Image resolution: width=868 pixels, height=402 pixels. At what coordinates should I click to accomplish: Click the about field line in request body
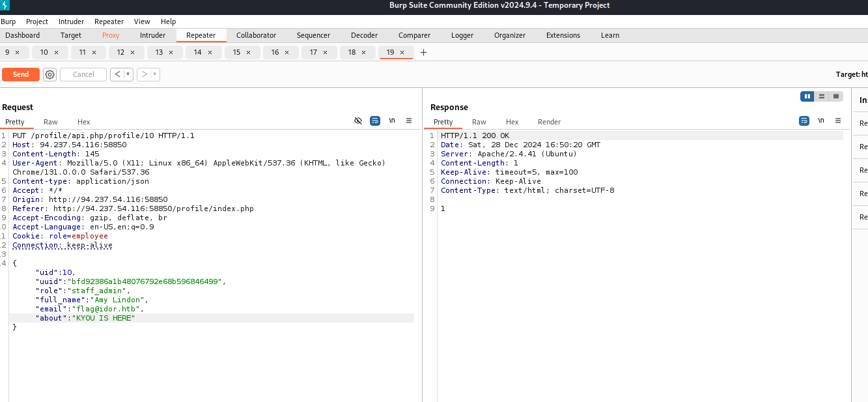click(x=85, y=318)
